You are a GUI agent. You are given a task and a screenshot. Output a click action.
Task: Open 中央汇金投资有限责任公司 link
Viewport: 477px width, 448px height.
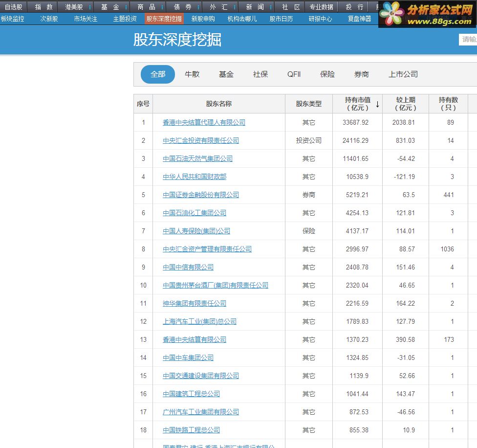201,140
